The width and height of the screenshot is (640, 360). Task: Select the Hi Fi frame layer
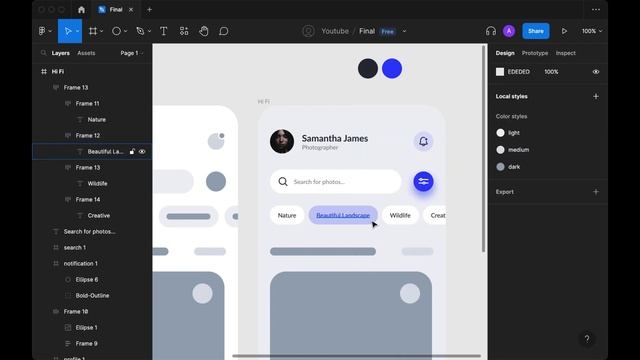click(x=92, y=71)
